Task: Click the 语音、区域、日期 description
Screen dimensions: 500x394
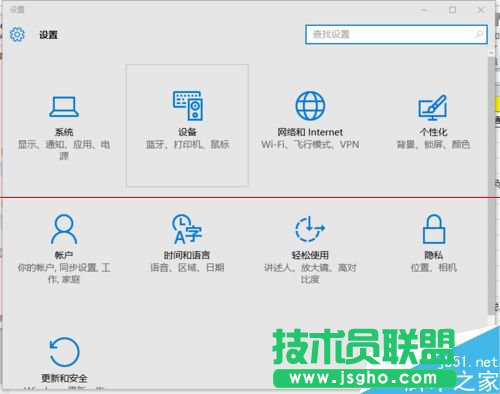Action: [x=187, y=268]
